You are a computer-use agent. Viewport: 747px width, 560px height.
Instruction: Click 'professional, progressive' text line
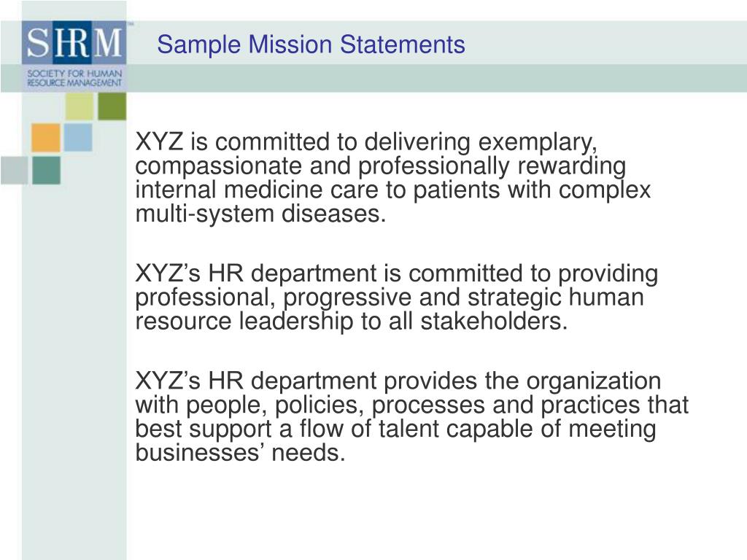tap(274, 297)
